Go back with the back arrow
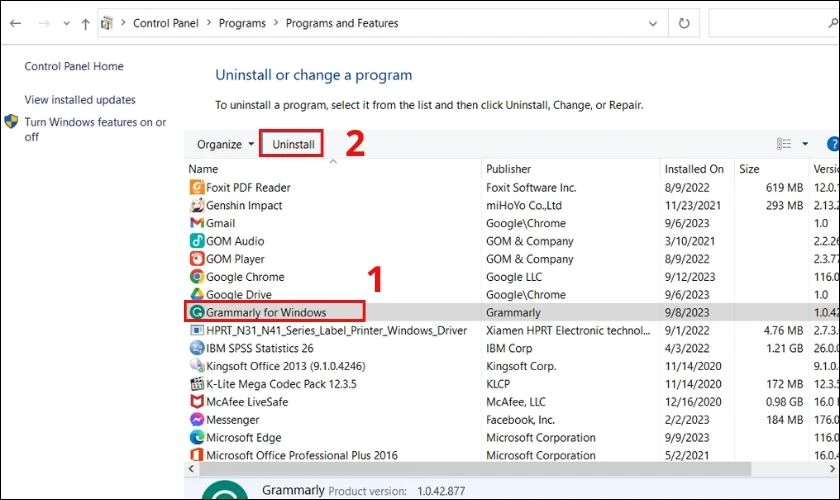 [16, 23]
